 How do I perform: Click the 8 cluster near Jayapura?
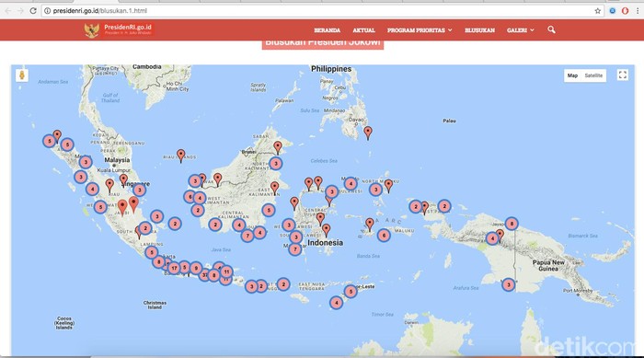(512, 224)
